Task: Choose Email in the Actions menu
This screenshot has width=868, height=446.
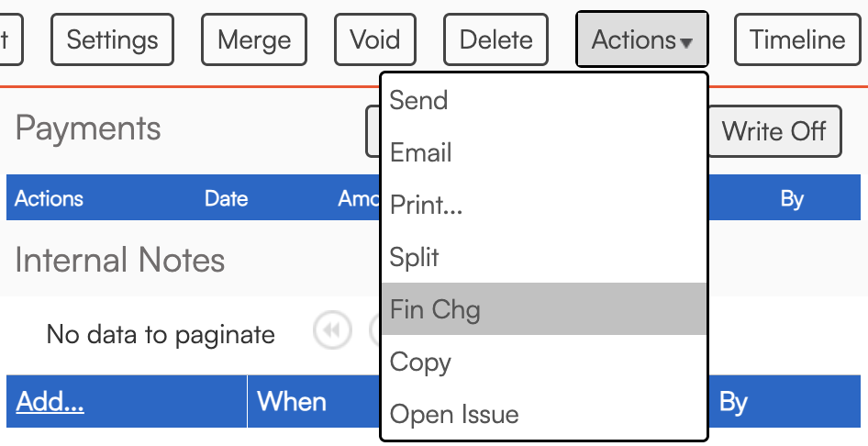Action: pos(421,152)
